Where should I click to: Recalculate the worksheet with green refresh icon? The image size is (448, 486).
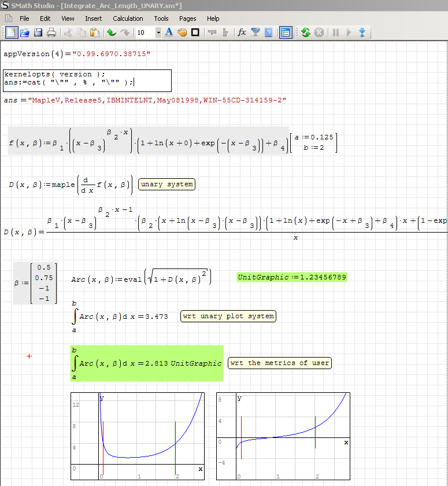pyautogui.click(x=306, y=32)
